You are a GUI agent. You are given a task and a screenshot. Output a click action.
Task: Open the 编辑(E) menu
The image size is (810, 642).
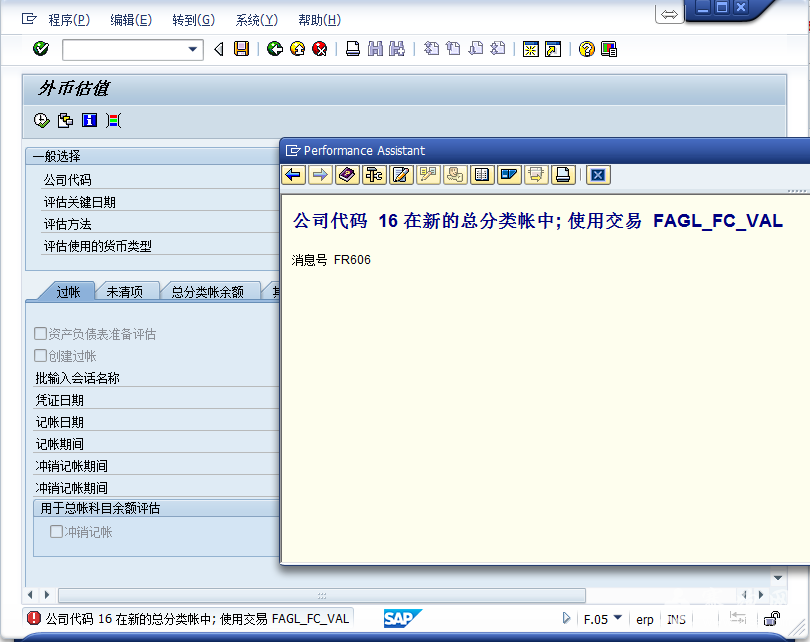point(131,20)
